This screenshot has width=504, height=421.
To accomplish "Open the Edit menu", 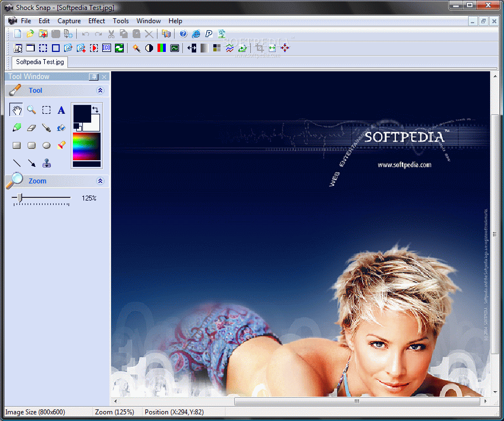I will coord(44,21).
